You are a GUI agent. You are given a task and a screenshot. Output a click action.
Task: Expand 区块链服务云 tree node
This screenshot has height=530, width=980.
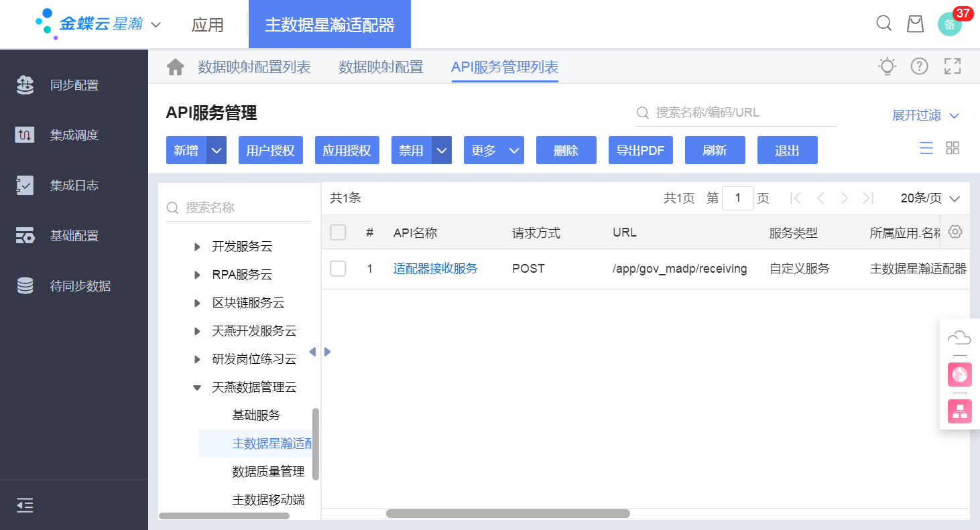coord(197,303)
